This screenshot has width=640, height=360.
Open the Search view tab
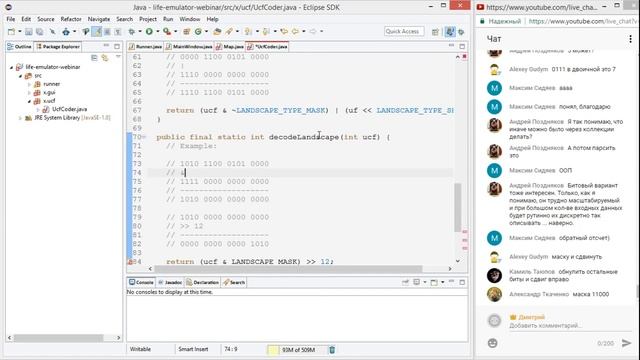coord(234,282)
